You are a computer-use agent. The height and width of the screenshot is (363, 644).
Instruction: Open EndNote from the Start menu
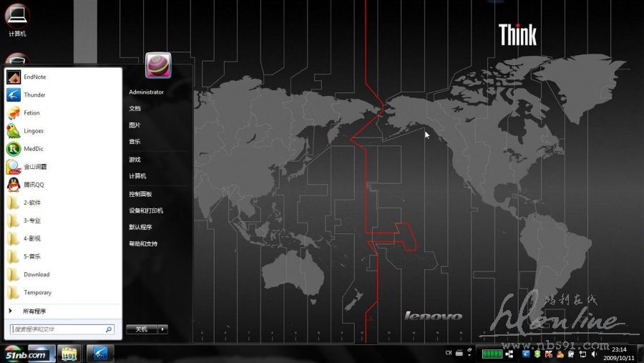click(63, 77)
